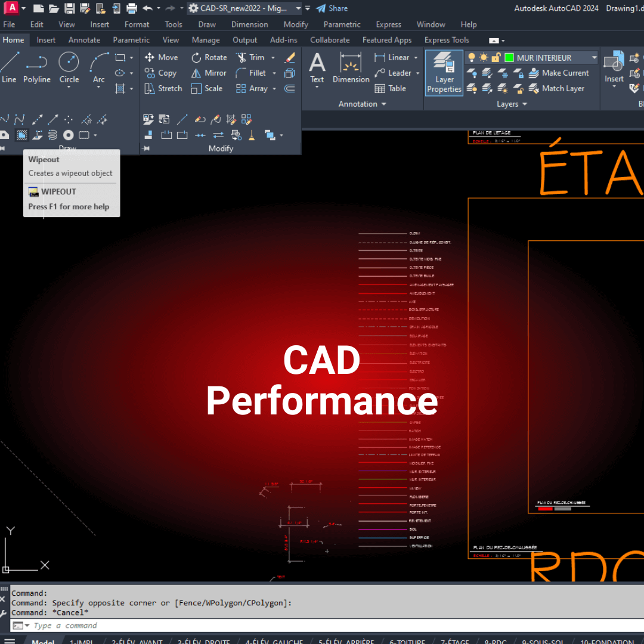Click Thaw All Layers icon
The width and height of the screenshot is (644, 644).
pyautogui.click(x=502, y=88)
